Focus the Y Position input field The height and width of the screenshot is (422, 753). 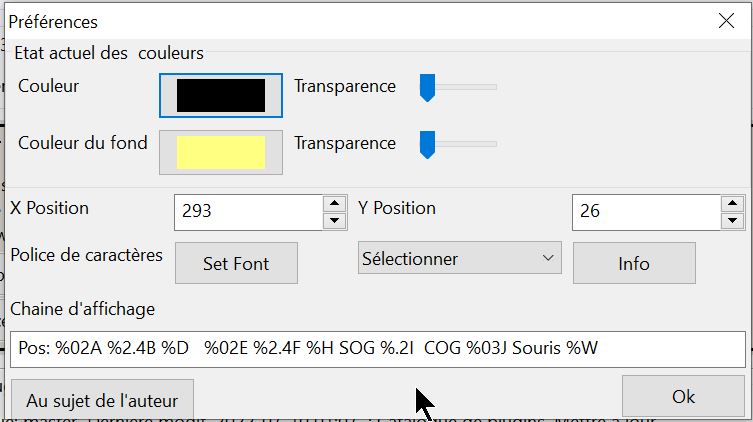tap(645, 212)
